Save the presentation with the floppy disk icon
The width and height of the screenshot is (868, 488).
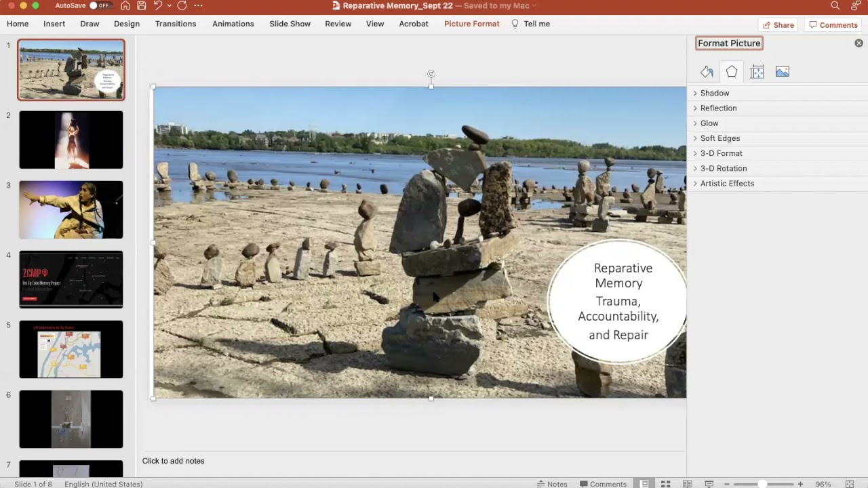point(141,5)
